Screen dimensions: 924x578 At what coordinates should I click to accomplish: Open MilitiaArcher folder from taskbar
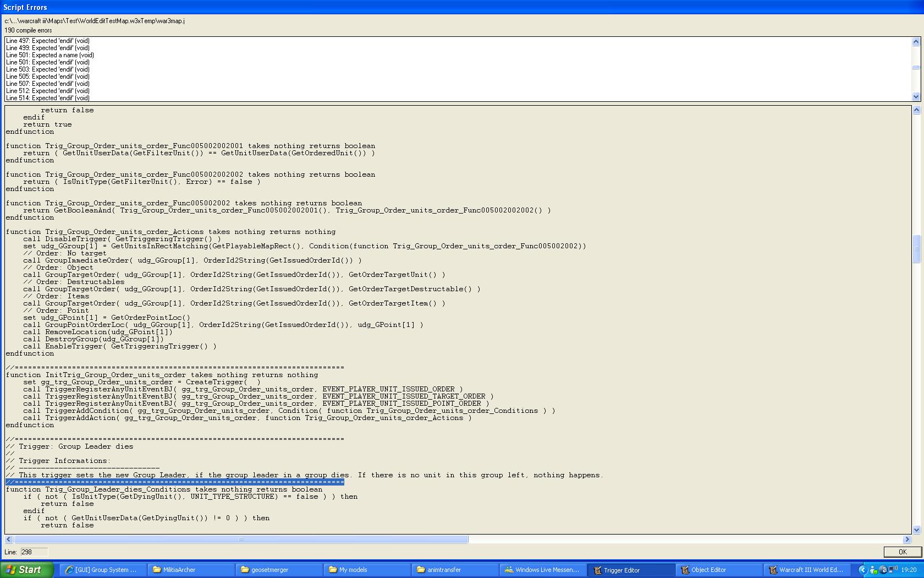tap(190, 570)
